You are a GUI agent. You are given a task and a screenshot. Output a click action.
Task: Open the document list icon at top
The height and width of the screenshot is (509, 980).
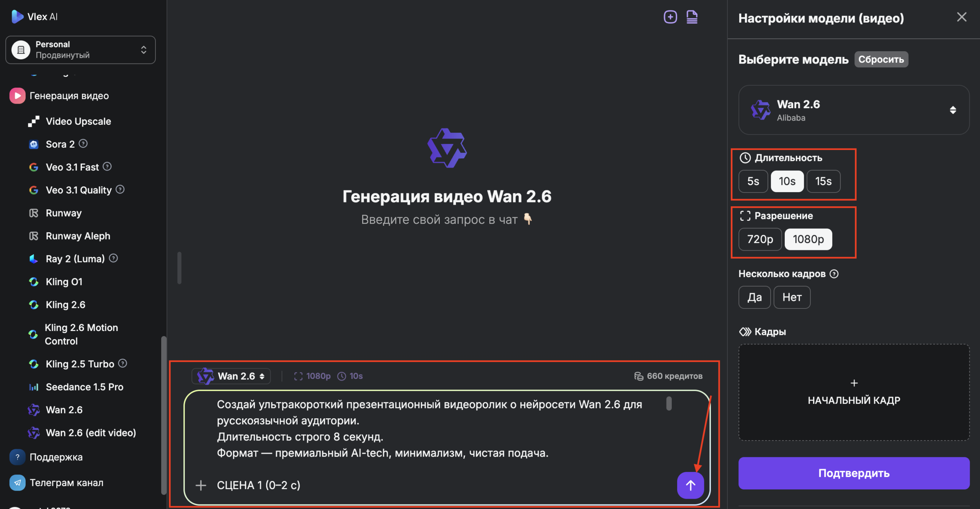tap(692, 17)
